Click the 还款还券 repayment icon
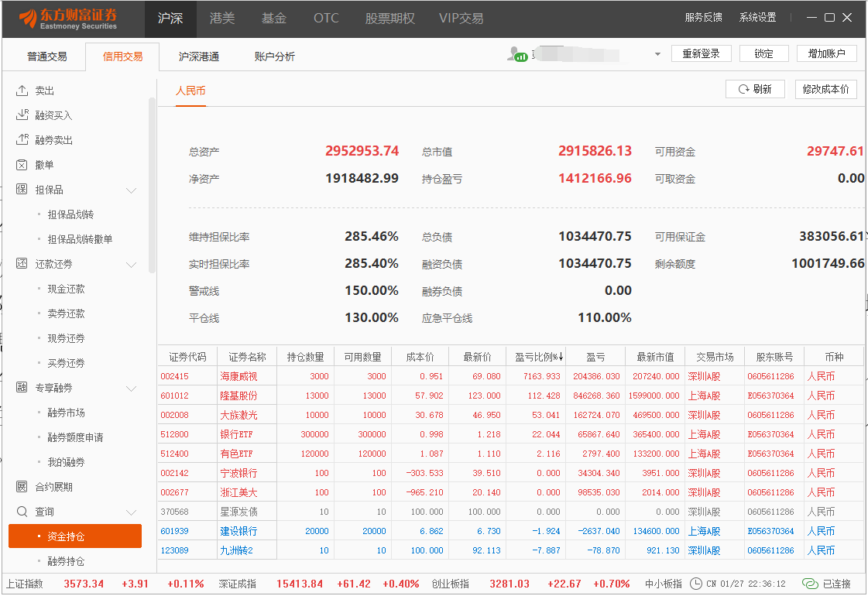Screen dimensions: 868x596 click(x=22, y=263)
